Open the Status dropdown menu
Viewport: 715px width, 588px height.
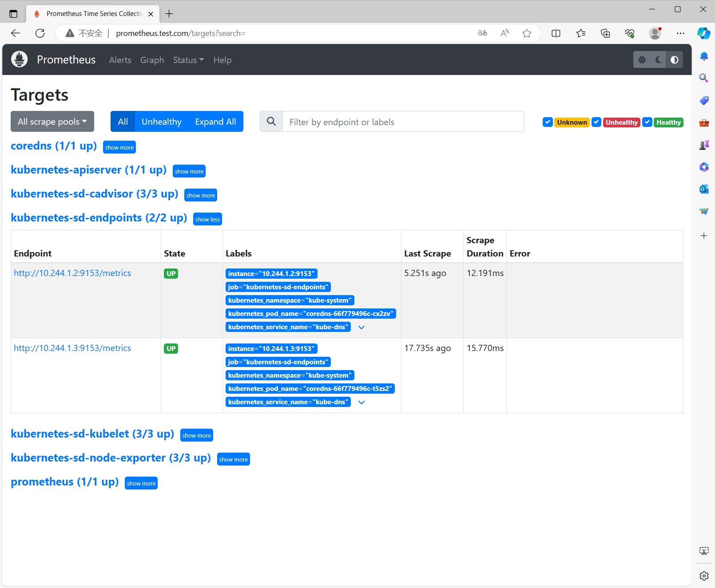point(188,60)
